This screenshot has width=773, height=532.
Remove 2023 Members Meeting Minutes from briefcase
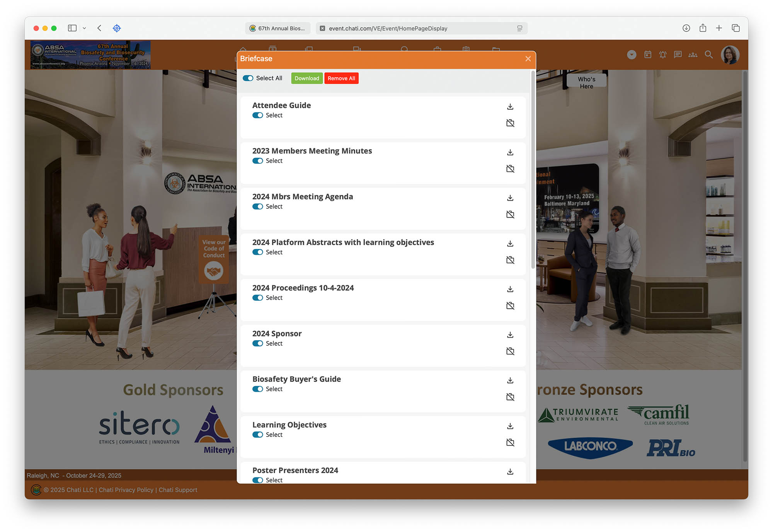coord(510,169)
